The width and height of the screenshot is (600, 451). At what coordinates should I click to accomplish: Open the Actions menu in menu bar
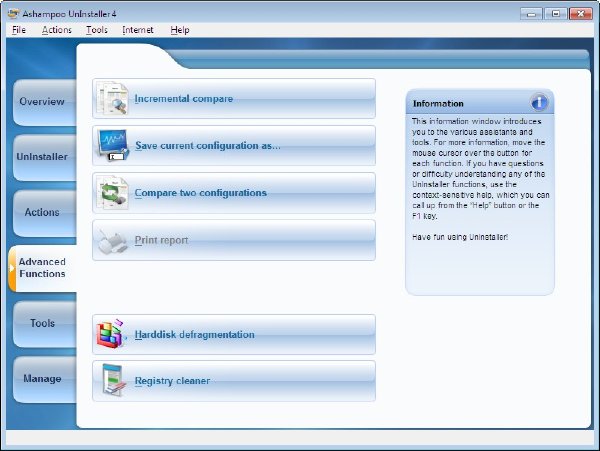click(x=57, y=30)
